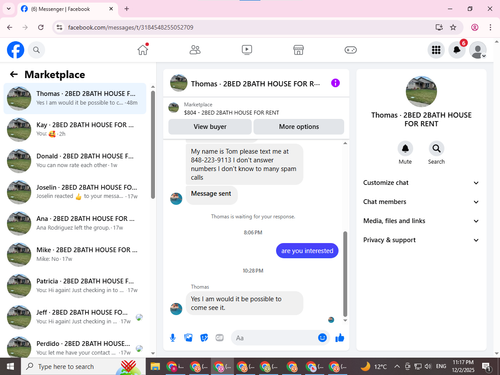Viewport: 500px width, 375px height.
Task: Click the browser address bar URL
Action: coord(130,27)
